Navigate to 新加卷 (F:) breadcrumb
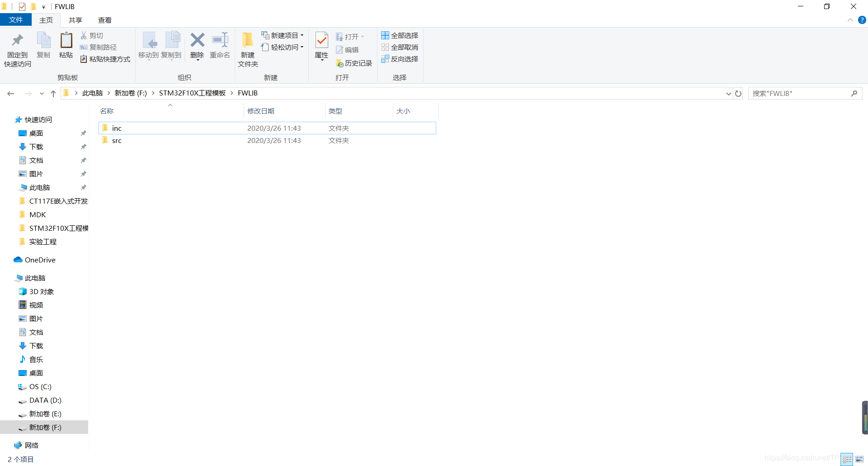The image size is (868, 466). [x=131, y=93]
